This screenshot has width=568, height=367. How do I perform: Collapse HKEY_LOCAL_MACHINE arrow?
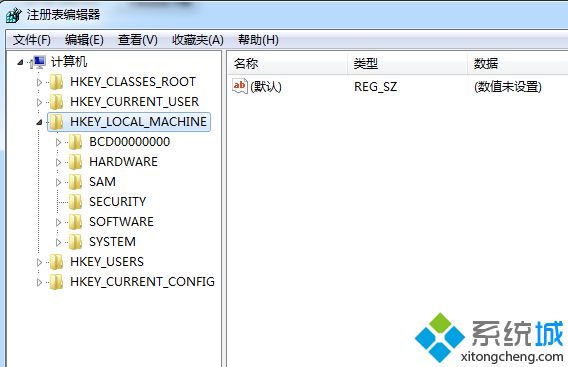(39, 123)
